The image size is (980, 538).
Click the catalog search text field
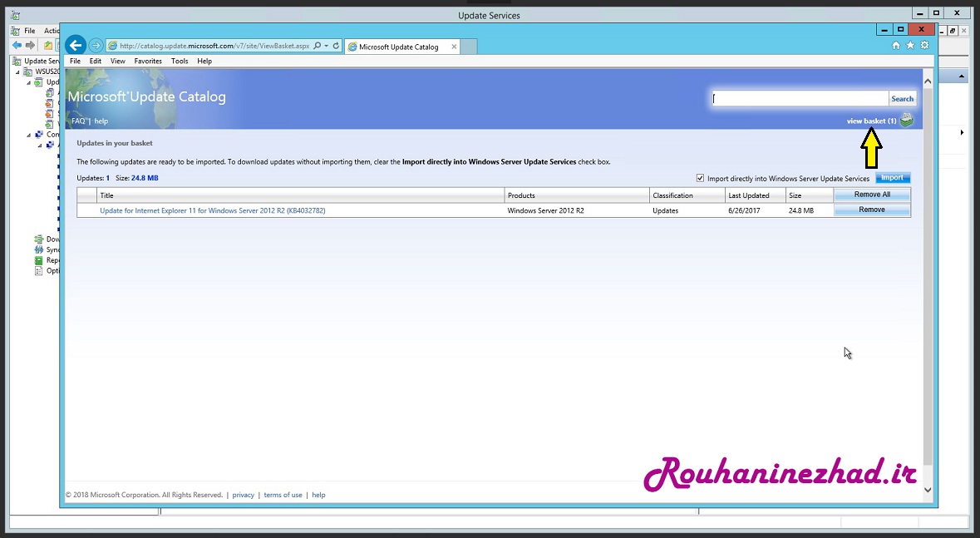coord(800,98)
